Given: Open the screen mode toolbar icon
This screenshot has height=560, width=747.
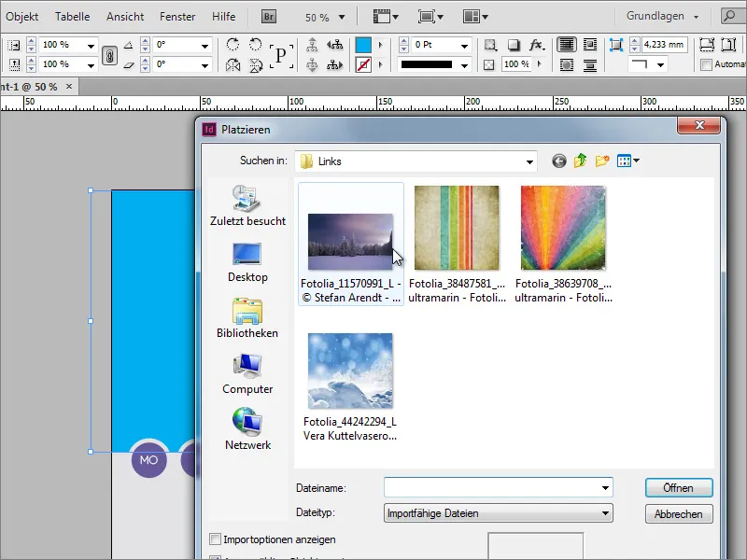Looking at the screenshot, I should [x=430, y=17].
